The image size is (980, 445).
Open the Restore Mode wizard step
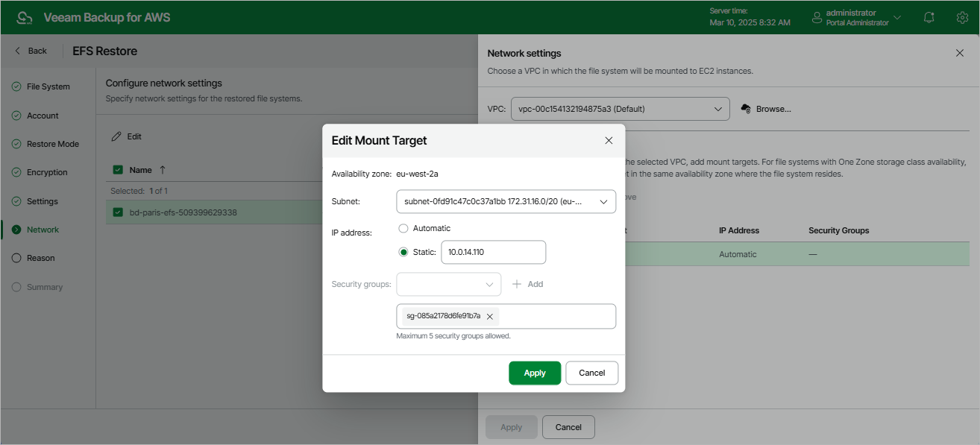[52, 144]
